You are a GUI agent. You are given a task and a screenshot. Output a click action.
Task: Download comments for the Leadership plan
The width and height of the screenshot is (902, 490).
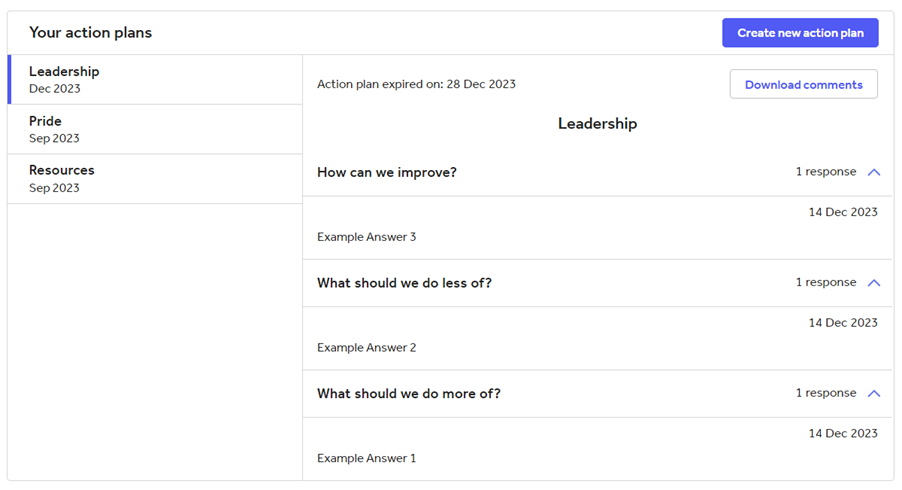803,84
